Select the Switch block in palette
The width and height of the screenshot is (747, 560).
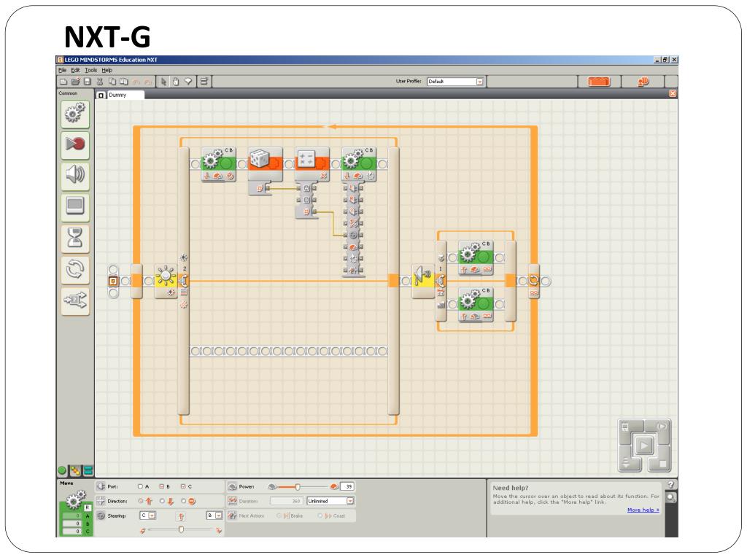click(75, 300)
